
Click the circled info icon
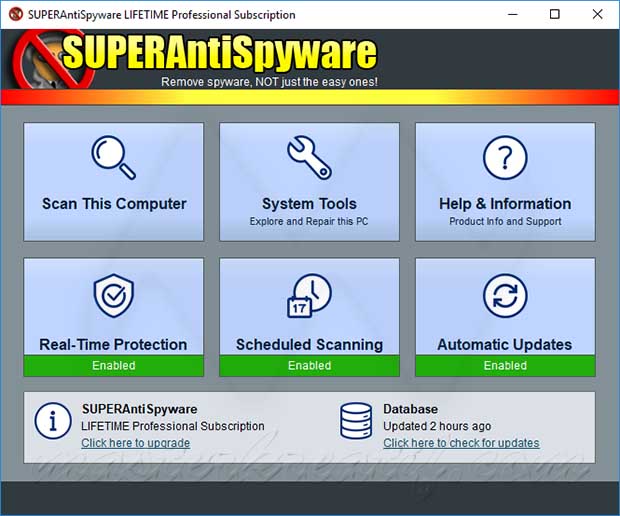(53, 421)
